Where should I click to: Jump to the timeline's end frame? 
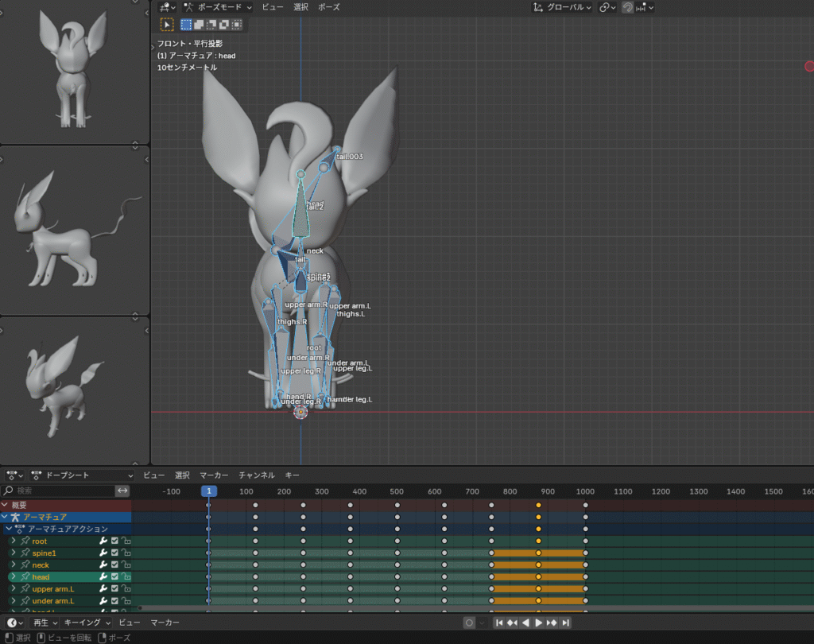[565, 623]
